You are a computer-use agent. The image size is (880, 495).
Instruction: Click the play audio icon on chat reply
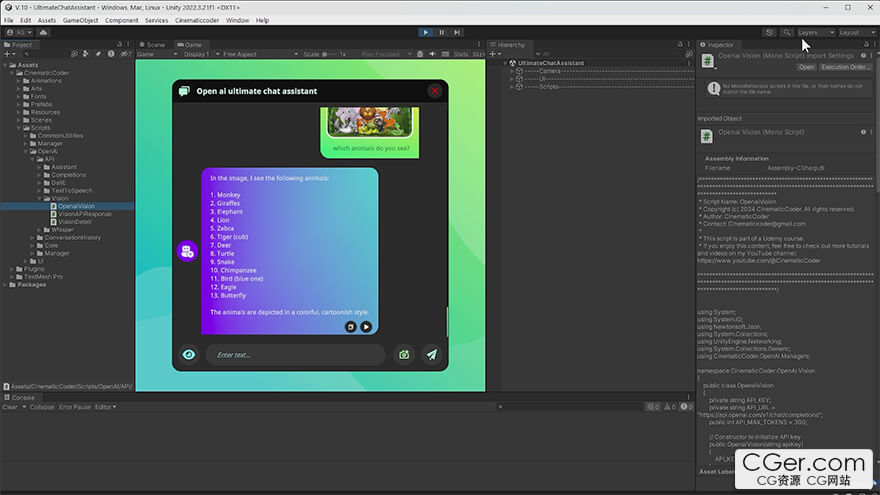tap(366, 326)
